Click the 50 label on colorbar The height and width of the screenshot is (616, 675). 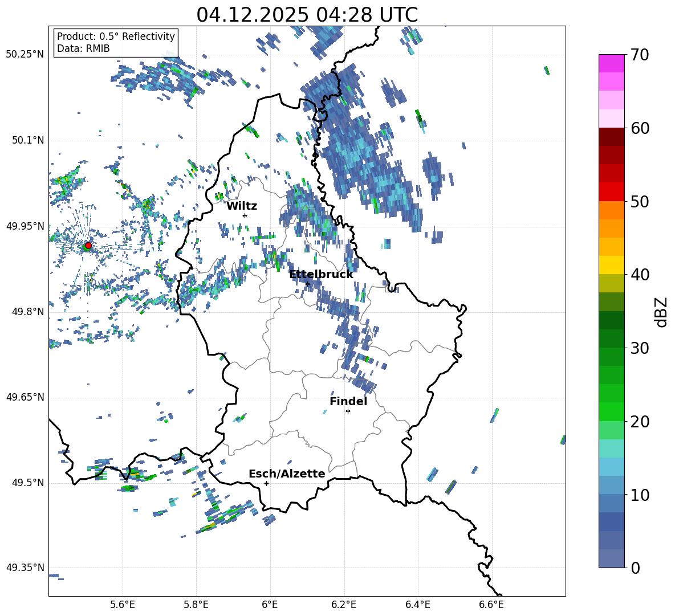pos(640,201)
